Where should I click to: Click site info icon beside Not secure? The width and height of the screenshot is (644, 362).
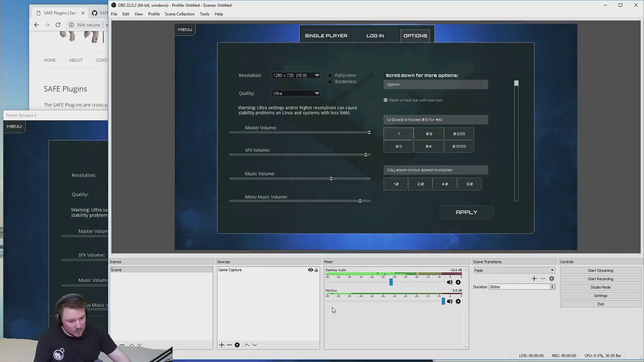point(71,25)
